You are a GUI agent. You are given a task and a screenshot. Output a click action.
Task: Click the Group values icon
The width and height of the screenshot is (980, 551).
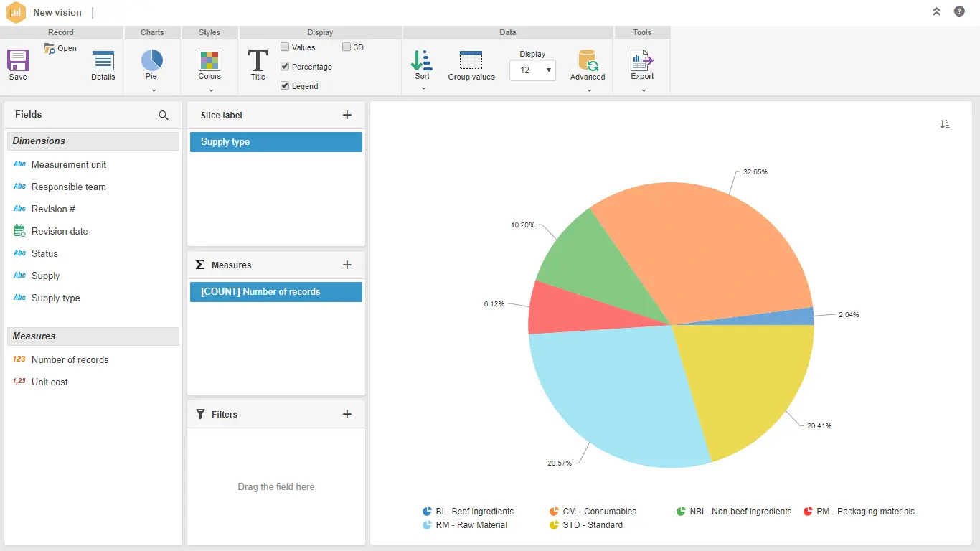click(471, 61)
